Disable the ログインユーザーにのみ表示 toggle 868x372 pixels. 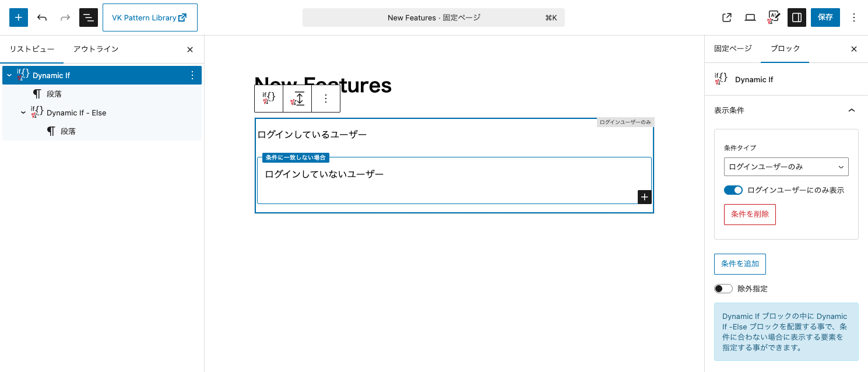coord(733,190)
